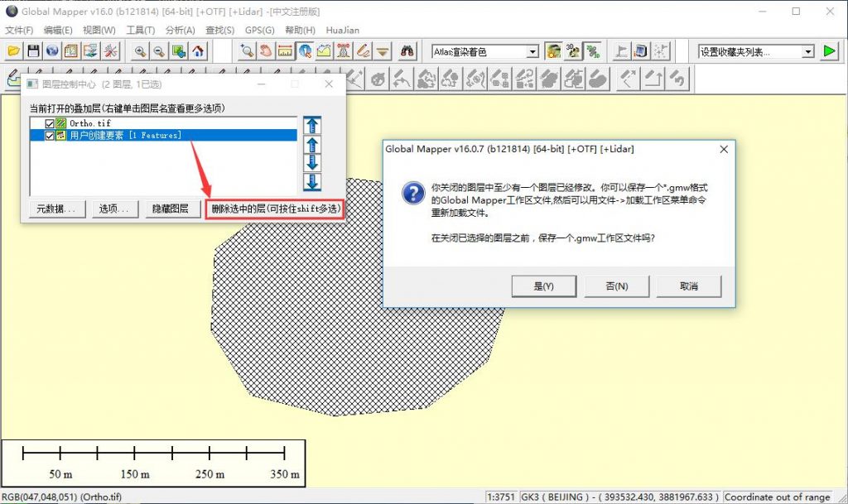Open the 帮助(H) menu
This screenshot has width=848, height=504.
coord(300,31)
